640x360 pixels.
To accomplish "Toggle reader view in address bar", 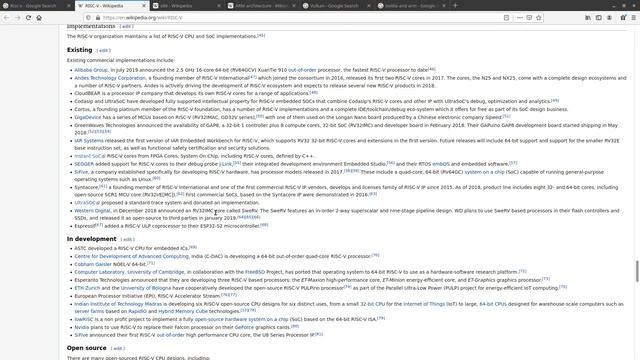I will [506, 18].
